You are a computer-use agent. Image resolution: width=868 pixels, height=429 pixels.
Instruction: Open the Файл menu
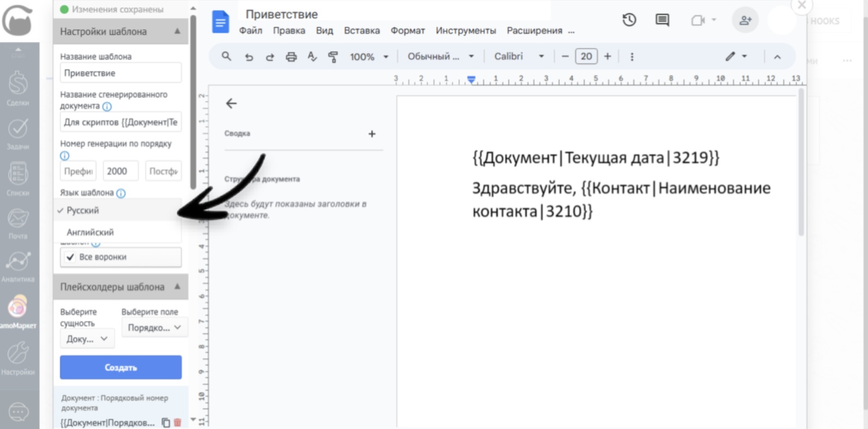point(251,31)
